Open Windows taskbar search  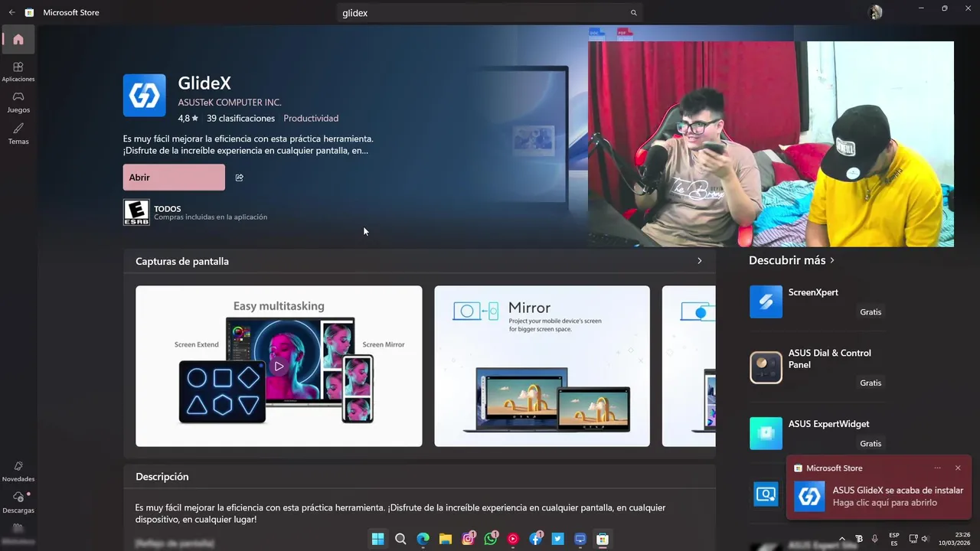tap(400, 539)
